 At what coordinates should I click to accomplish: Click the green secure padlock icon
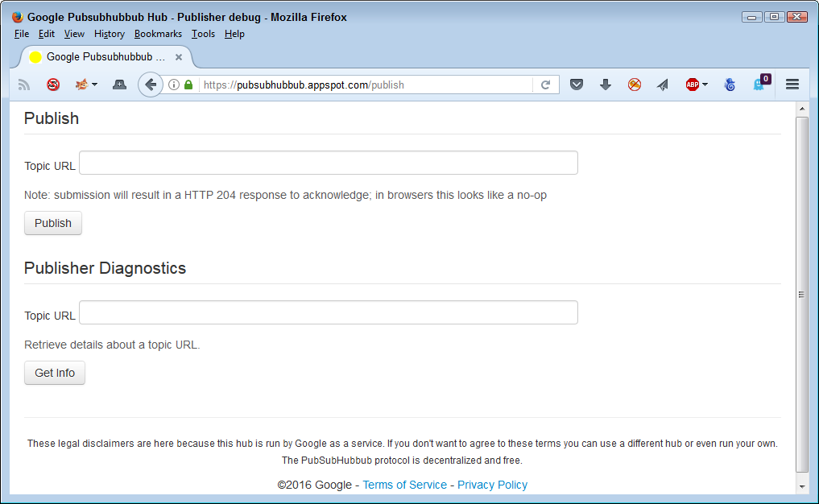(x=188, y=85)
